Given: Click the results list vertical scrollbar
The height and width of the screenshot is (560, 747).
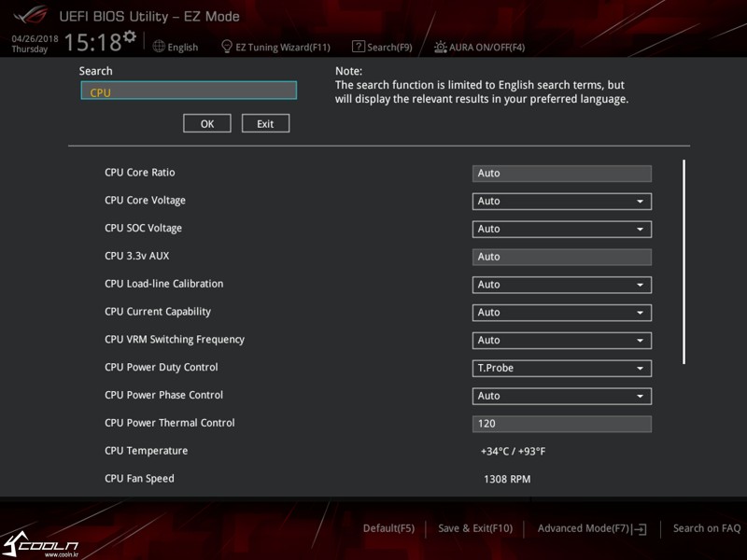Looking at the screenshot, I should pos(684,262).
